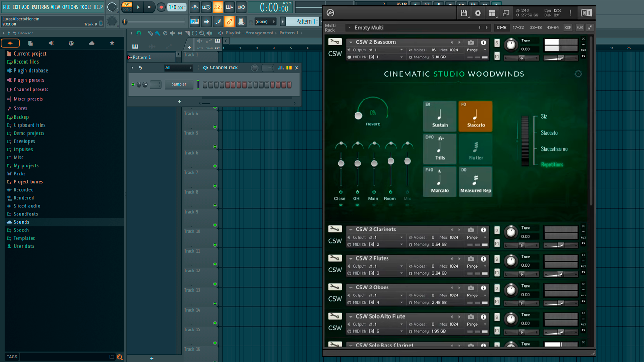Open the OPTIONS menu
The width and height of the screenshot is (644, 362).
click(x=70, y=7)
